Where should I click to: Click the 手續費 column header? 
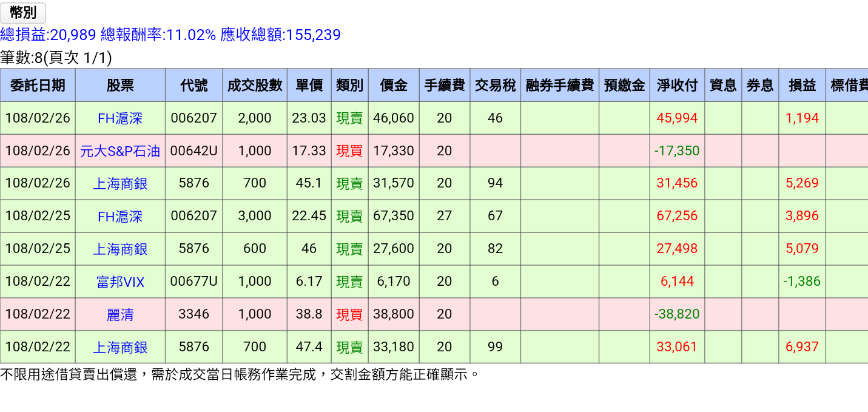point(445,85)
